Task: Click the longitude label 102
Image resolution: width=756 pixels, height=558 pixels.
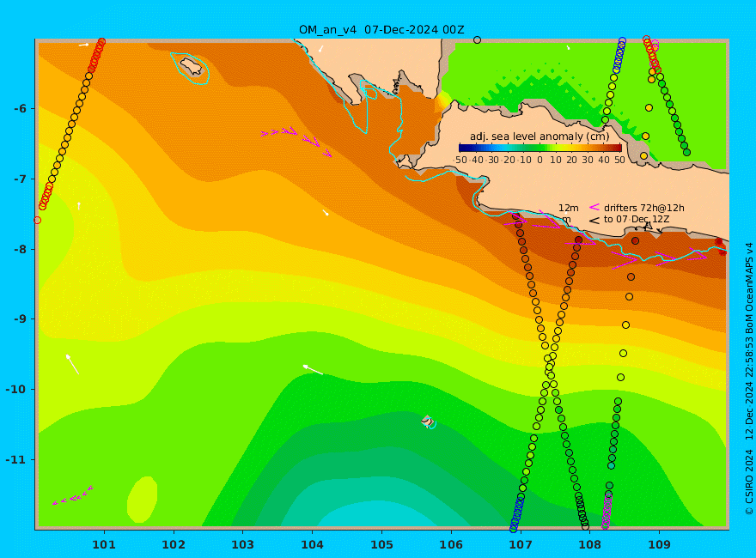Action: point(174,544)
